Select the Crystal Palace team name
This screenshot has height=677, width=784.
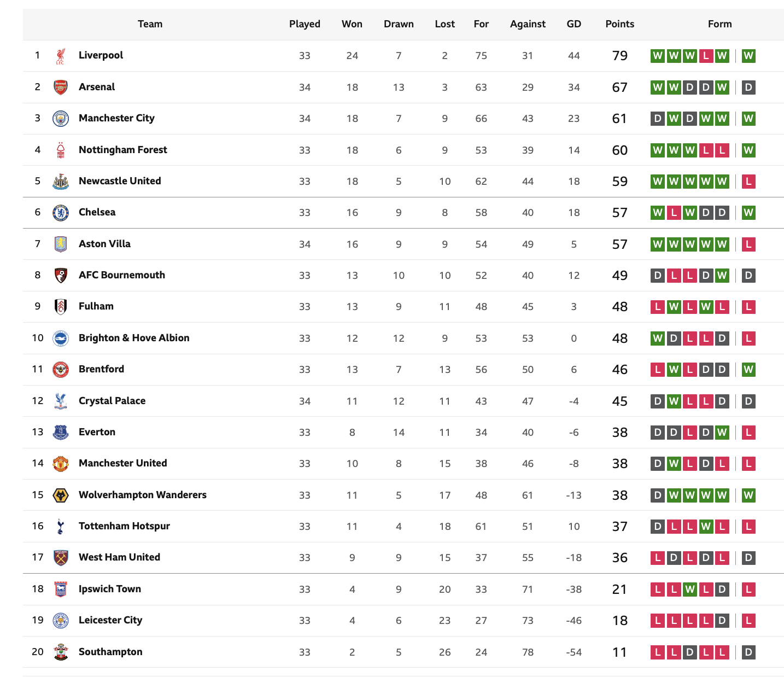112,401
